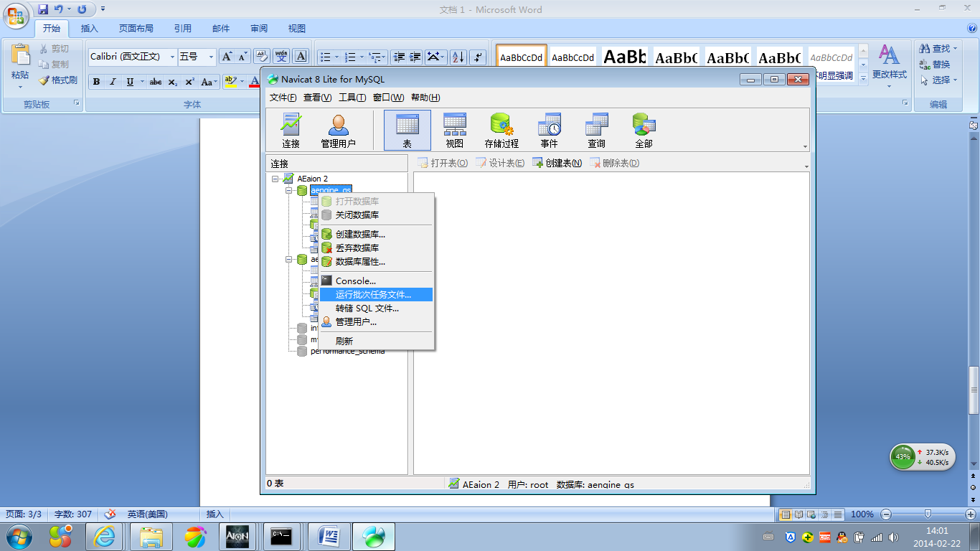Toggle italic formatting in Word ribbon
The image size is (980, 551).
(113, 82)
